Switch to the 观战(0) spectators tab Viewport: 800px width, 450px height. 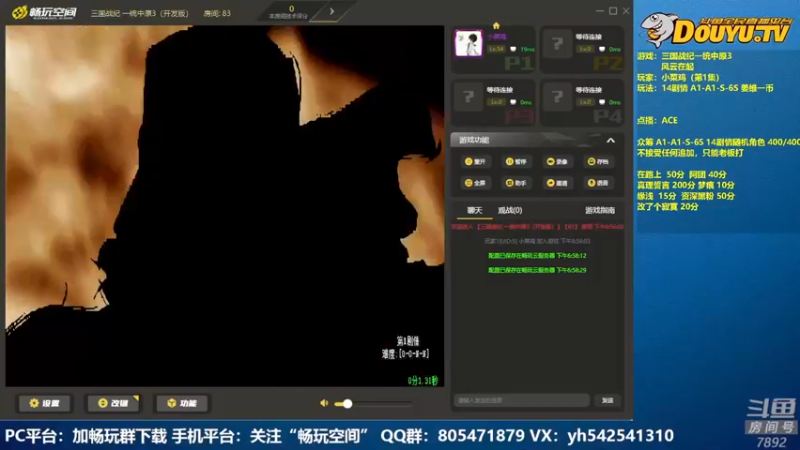coord(510,210)
